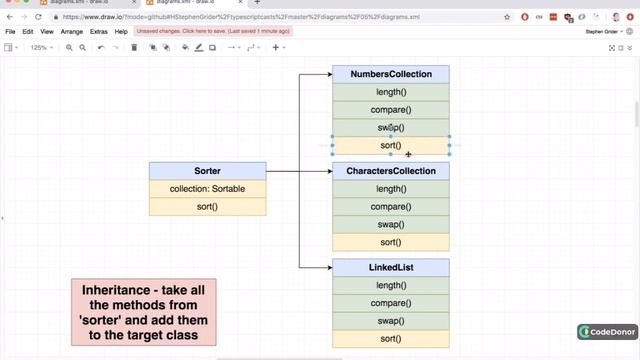This screenshot has height=360, width=640.
Task: Select the NumbersCollection class header
Action: [x=391, y=74]
